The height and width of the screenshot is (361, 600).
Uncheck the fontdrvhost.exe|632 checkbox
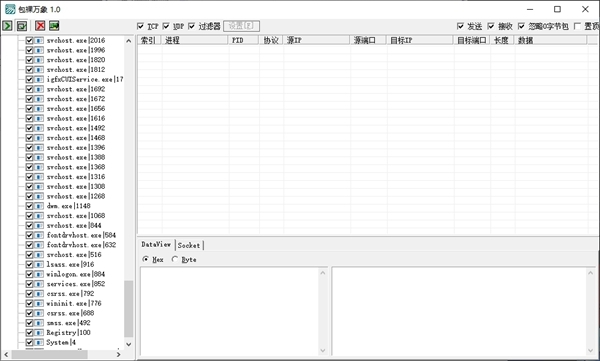point(29,245)
